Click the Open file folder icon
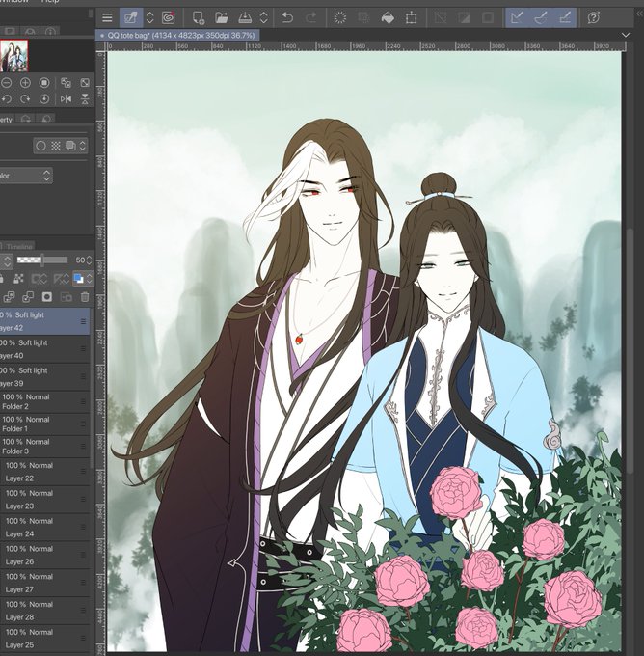Viewport: 644px width, 656px height. point(221,17)
